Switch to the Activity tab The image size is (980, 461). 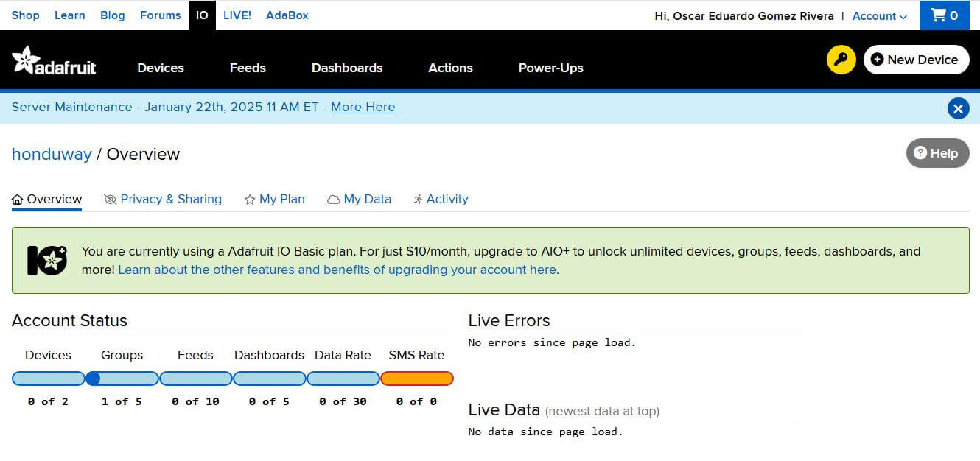pos(441,199)
